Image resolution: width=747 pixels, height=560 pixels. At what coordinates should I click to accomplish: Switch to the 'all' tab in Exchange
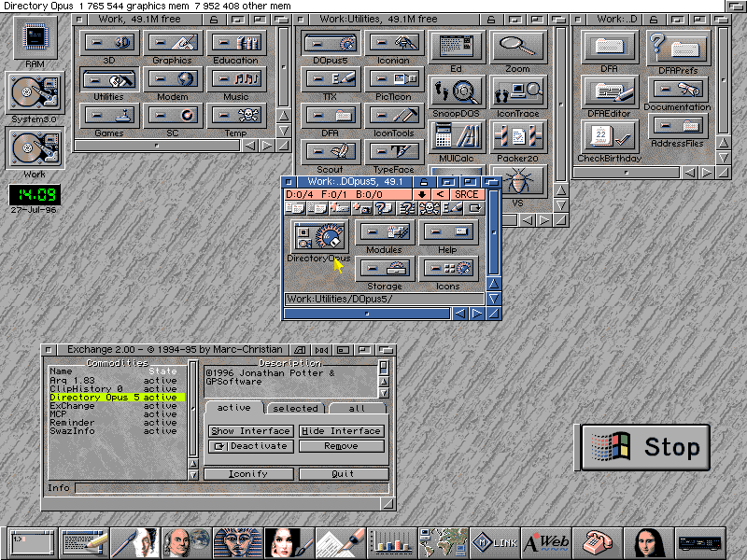tap(357, 408)
